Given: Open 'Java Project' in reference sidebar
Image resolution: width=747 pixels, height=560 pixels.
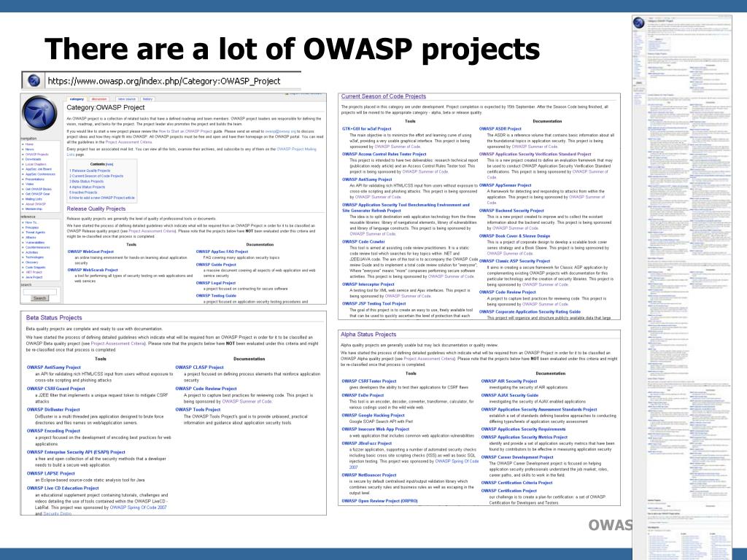Looking at the screenshot, I should 34,276.
